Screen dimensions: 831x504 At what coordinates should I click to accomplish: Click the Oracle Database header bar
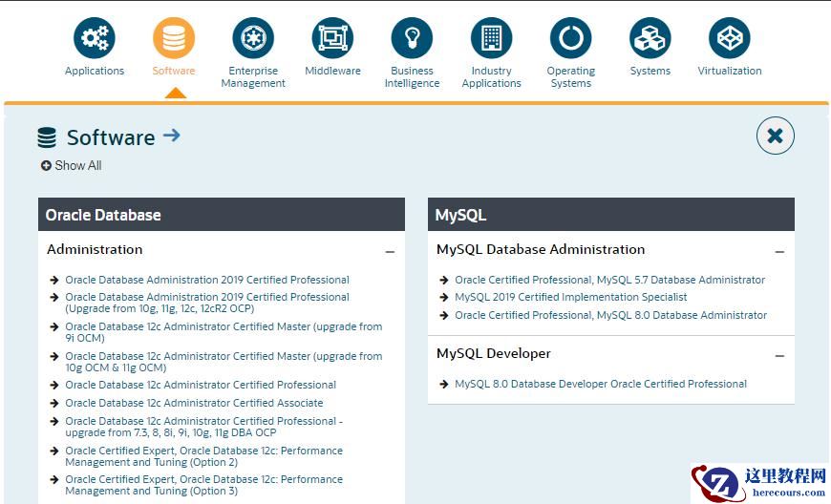222,215
